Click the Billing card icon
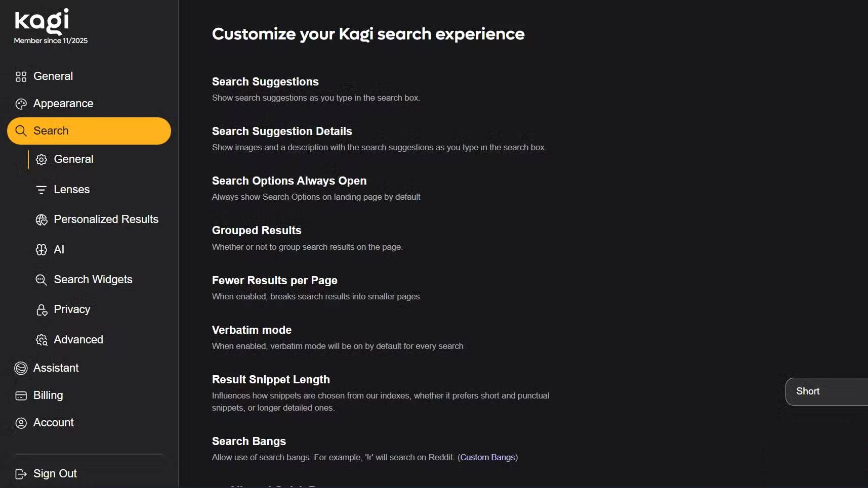 [x=21, y=395]
